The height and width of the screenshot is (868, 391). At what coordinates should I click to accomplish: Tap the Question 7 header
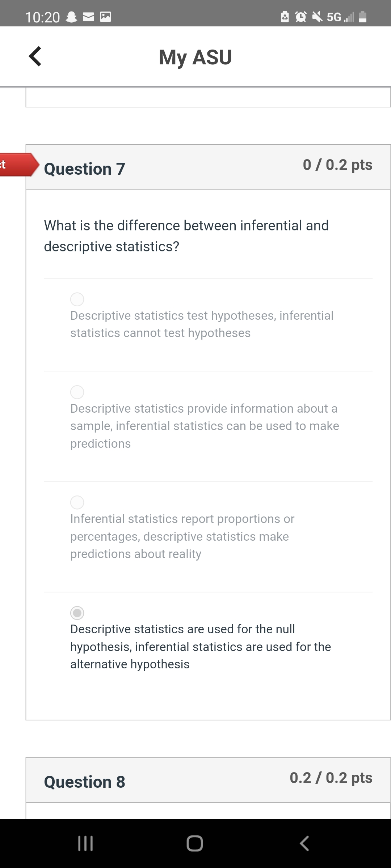click(85, 169)
